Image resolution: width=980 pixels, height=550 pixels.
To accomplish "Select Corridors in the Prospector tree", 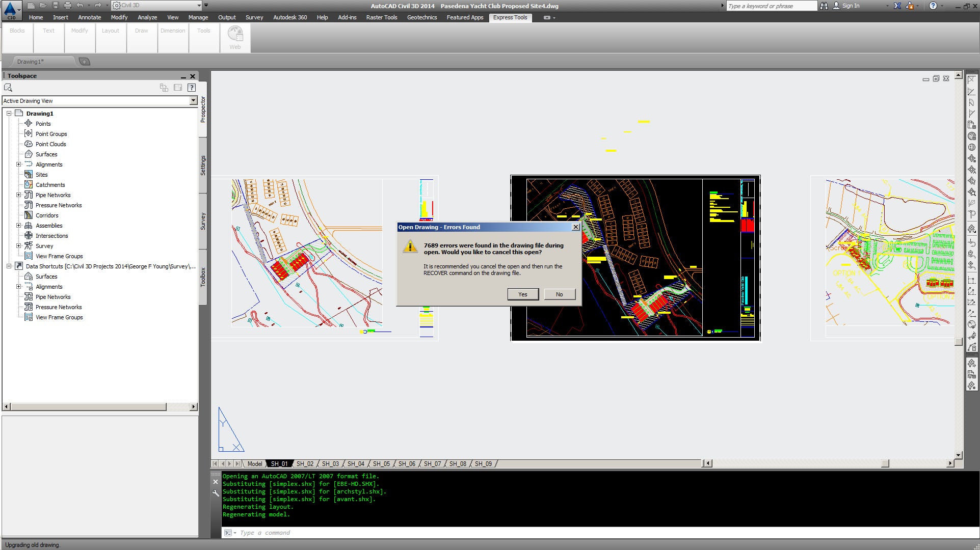I will pos(47,215).
